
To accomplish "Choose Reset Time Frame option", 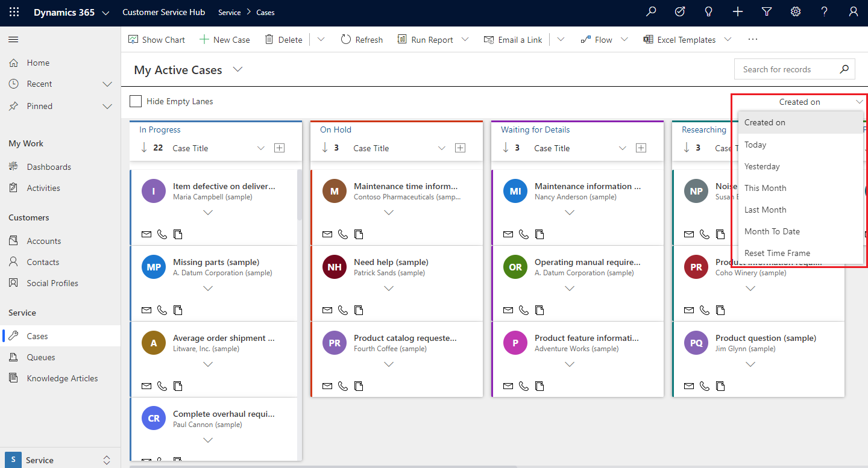I will (x=800, y=253).
